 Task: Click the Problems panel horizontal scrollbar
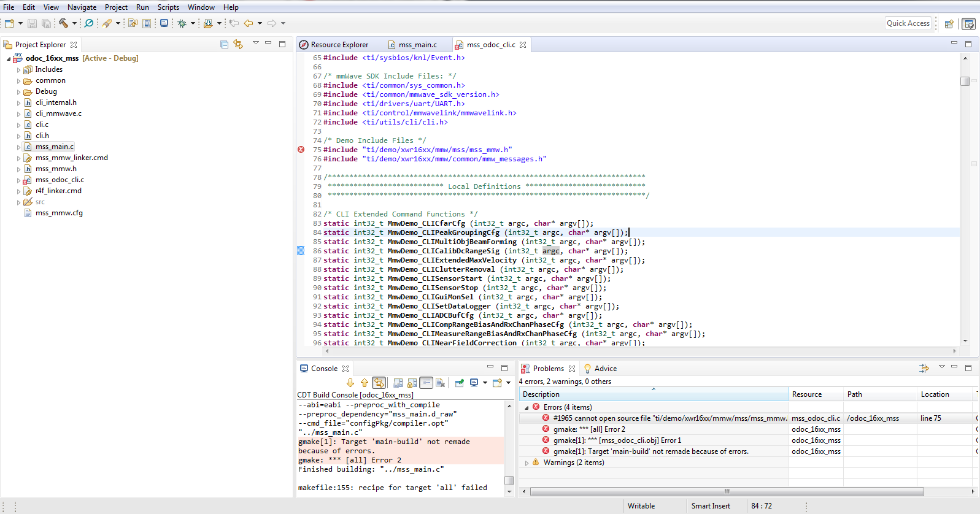(x=727, y=491)
